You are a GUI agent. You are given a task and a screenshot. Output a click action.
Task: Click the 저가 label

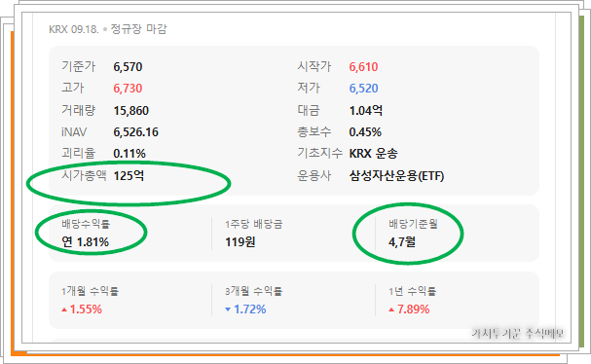309,89
